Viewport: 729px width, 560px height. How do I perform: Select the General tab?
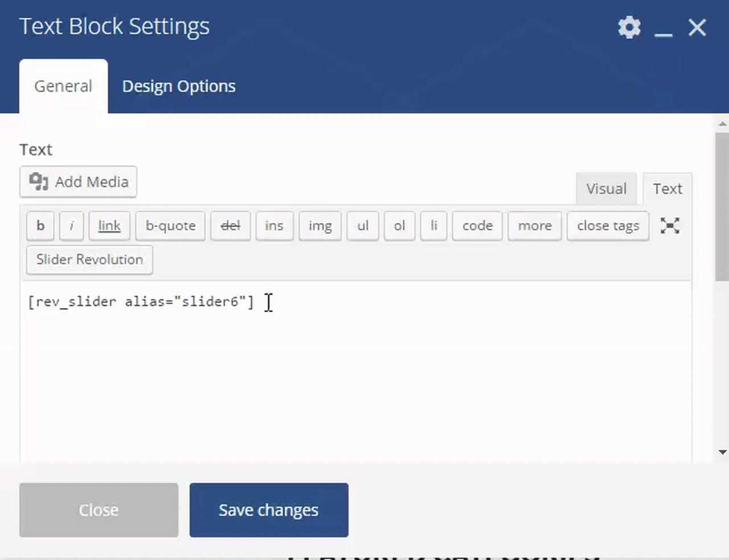(x=63, y=87)
